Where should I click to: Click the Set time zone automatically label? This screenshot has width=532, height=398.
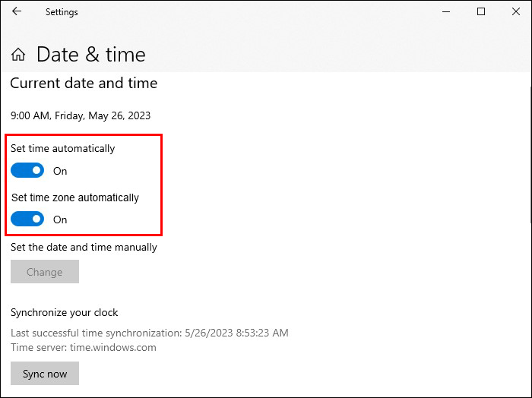pos(74,197)
